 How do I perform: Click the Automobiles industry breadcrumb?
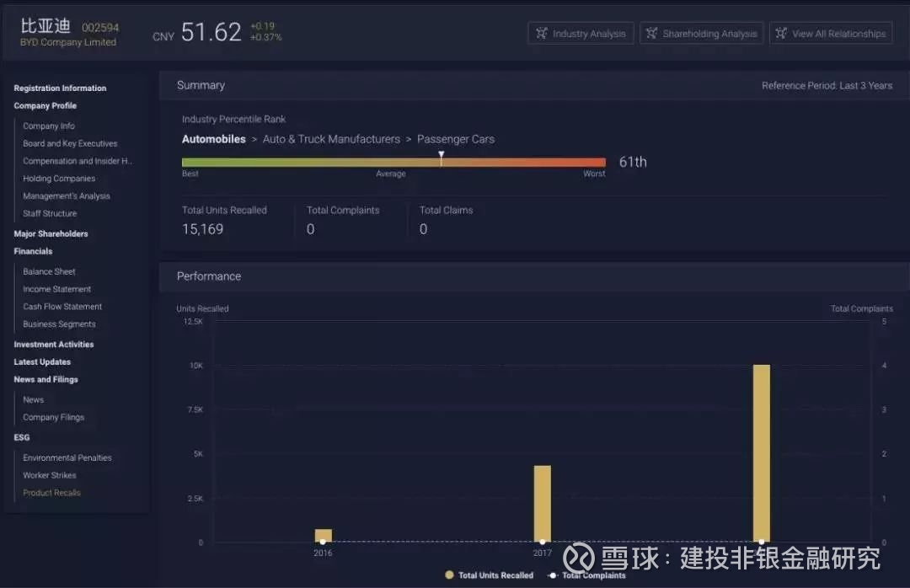coord(213,139)
